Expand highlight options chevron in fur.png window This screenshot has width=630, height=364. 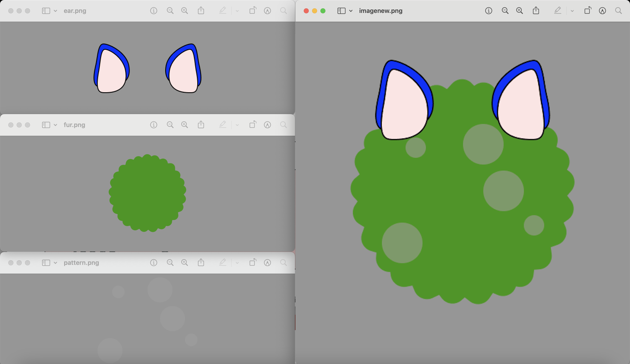237,125
